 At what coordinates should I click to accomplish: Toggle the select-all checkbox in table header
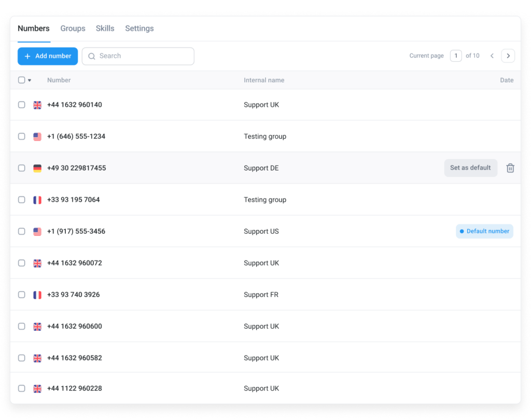[22, 80]
